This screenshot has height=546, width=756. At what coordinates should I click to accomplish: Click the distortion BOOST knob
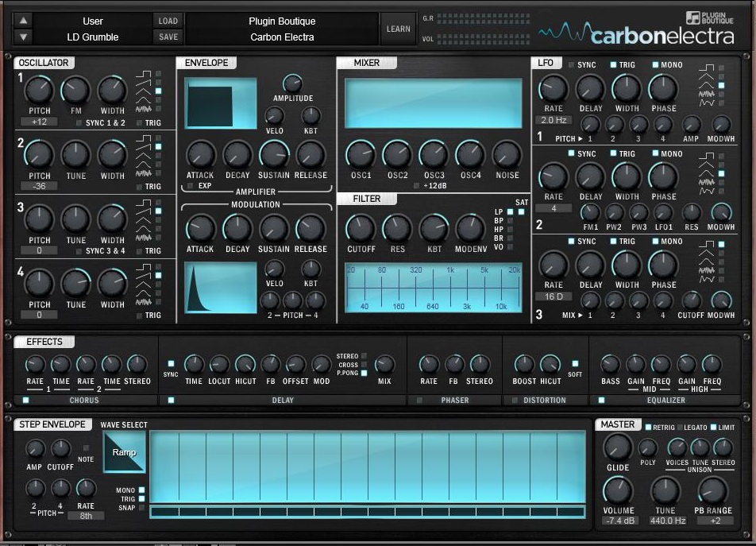coord(524,365)
